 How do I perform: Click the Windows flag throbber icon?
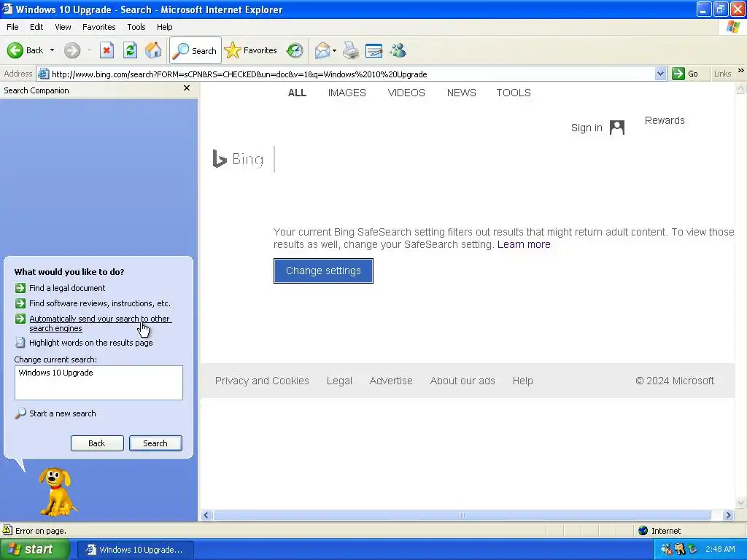(733, 27)
